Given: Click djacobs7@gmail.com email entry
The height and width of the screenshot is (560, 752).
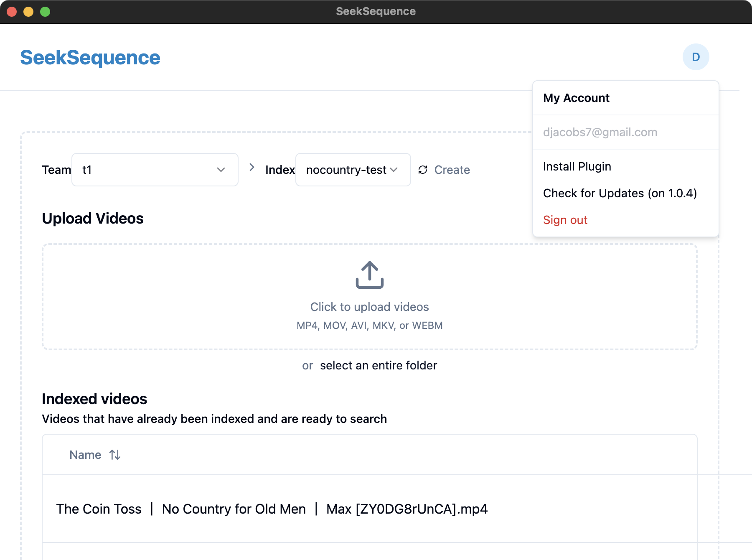Looking at the screenshot, I should coord(600,132).
